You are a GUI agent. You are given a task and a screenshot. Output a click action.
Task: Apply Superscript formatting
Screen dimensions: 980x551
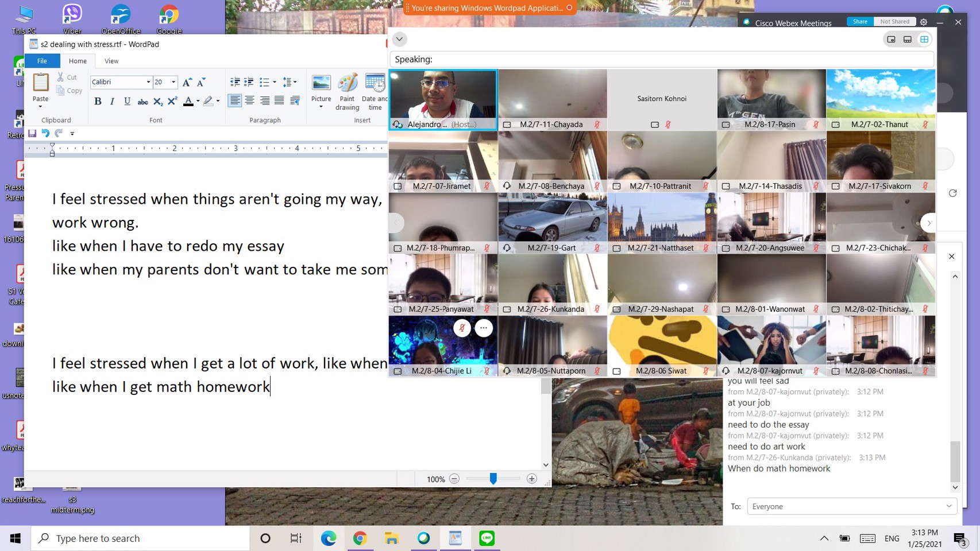pos(172,102)
